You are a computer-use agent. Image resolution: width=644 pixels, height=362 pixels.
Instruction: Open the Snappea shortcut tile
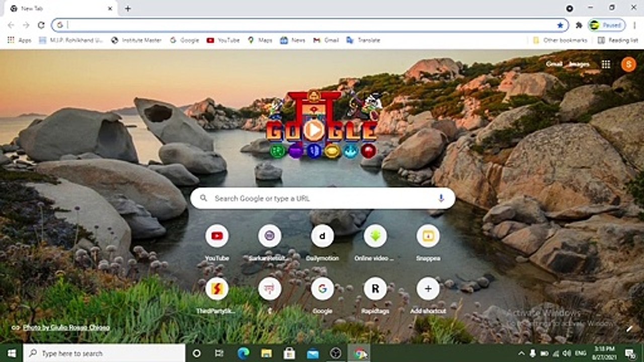point(428,243)
